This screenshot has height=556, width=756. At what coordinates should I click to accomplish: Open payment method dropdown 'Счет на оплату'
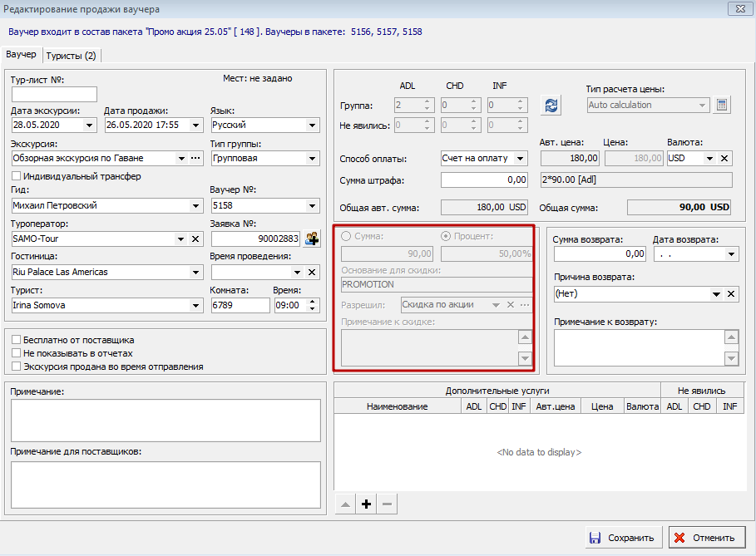[521, 159]
